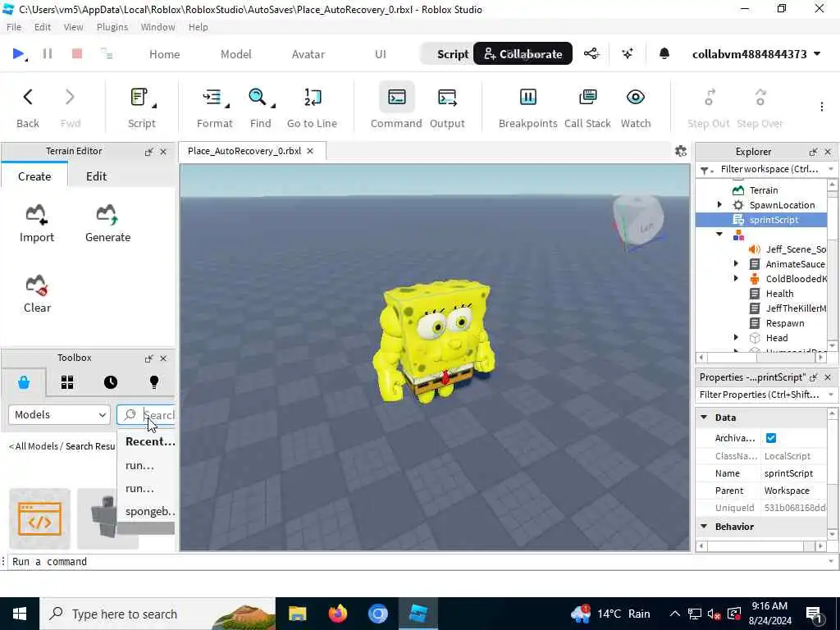Switch to the Avatar ribbon tab
This screenshot has height=630, width=840.
point(308,54)
